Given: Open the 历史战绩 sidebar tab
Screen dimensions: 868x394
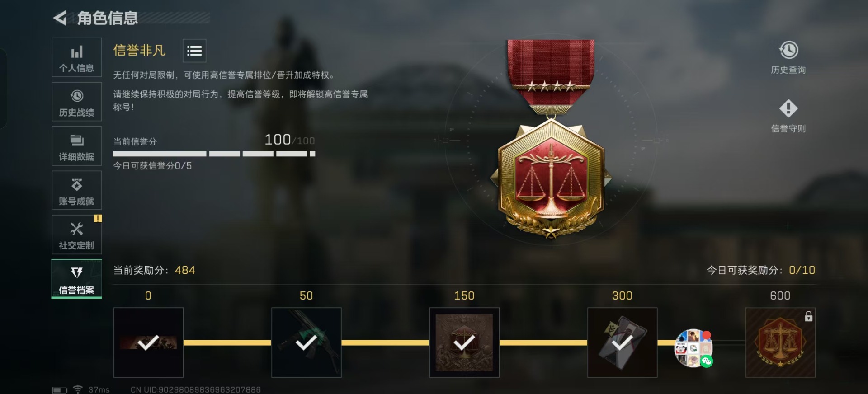Looking at the screenshot, I should (77, 102).
